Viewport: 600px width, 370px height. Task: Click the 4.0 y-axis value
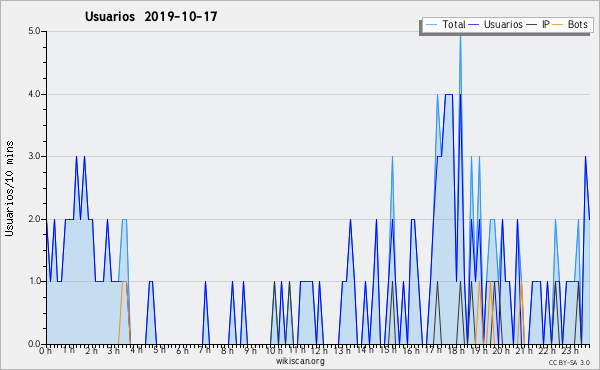(34, 94)
